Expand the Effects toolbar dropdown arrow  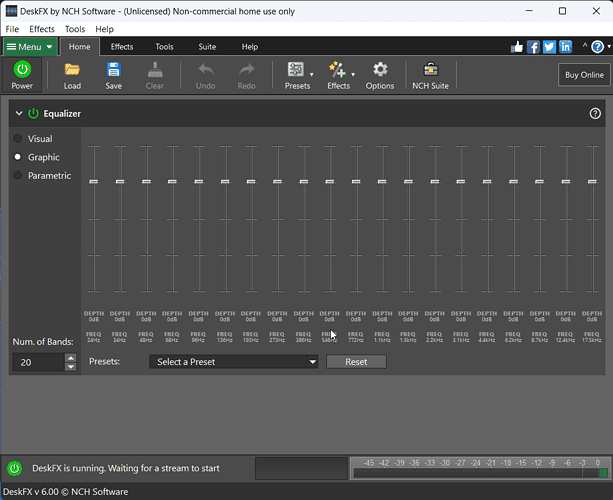coord(353,74)
